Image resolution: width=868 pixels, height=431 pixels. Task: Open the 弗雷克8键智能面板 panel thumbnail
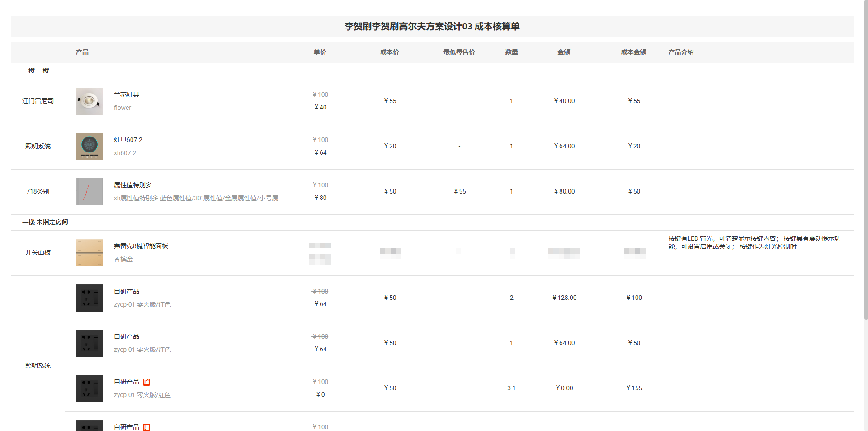click(x=90, y=253)
